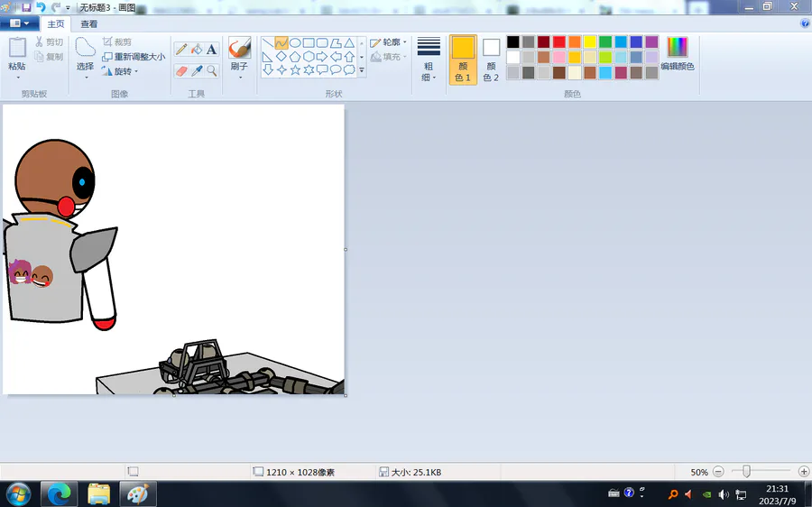This screenshot has width=812, height=507.
Task: Choose the Brushes (刷子) paintbrush icon
Action: [x=240, y=48]
